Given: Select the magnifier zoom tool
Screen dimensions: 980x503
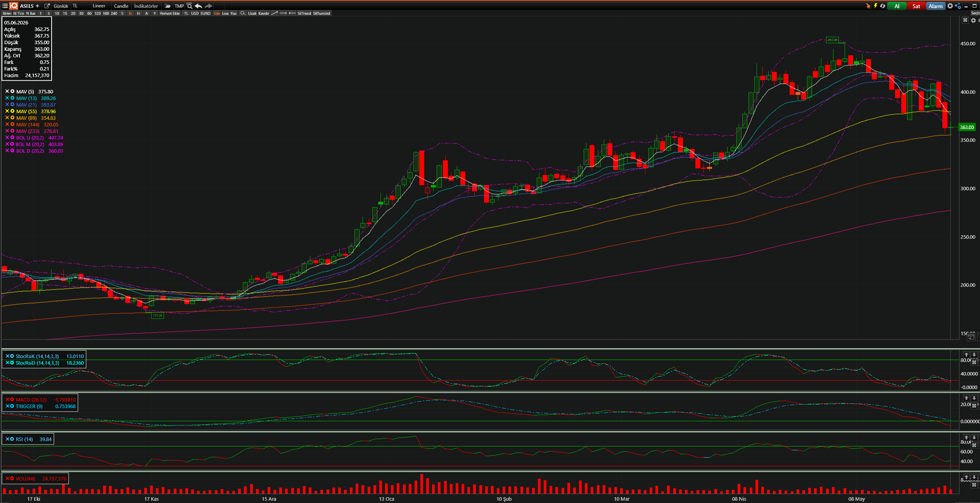Looking at the screenshot, I should 243,13.
